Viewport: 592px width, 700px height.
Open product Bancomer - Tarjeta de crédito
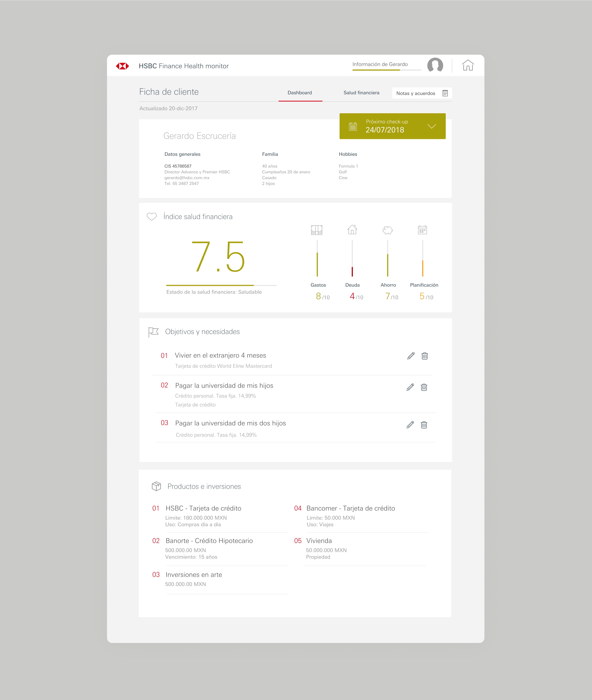tap(350, 508)
